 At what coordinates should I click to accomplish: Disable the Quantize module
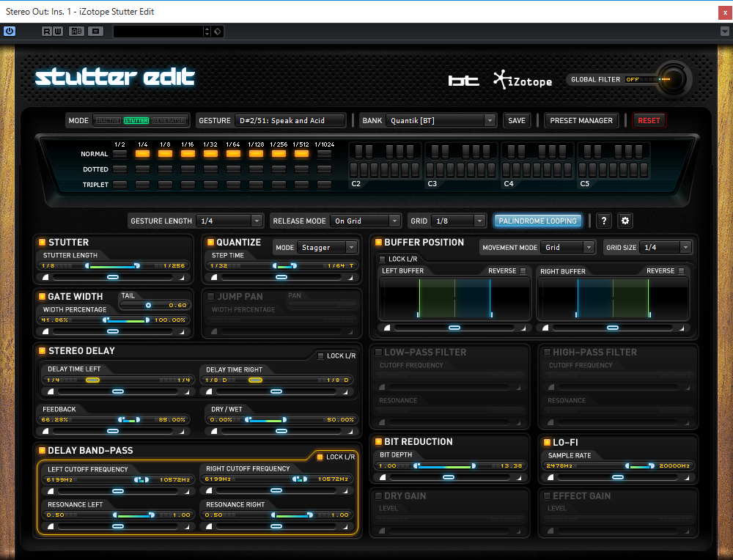[210, 242]
